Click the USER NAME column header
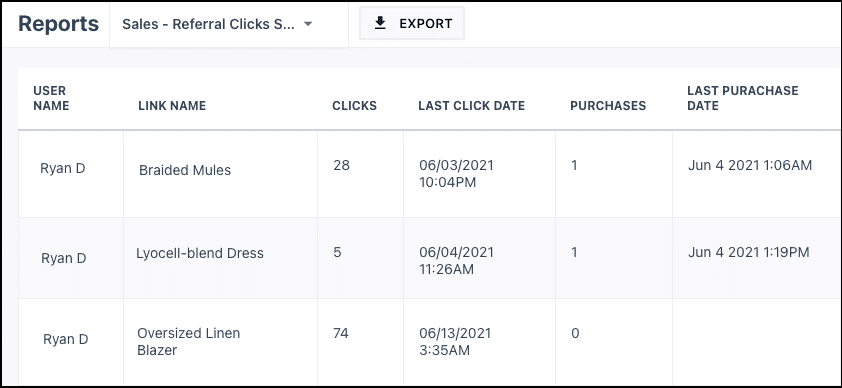Image resolution: width=842 pixels, height=388 pixels. pyautogui.click(x=51, y=98)
